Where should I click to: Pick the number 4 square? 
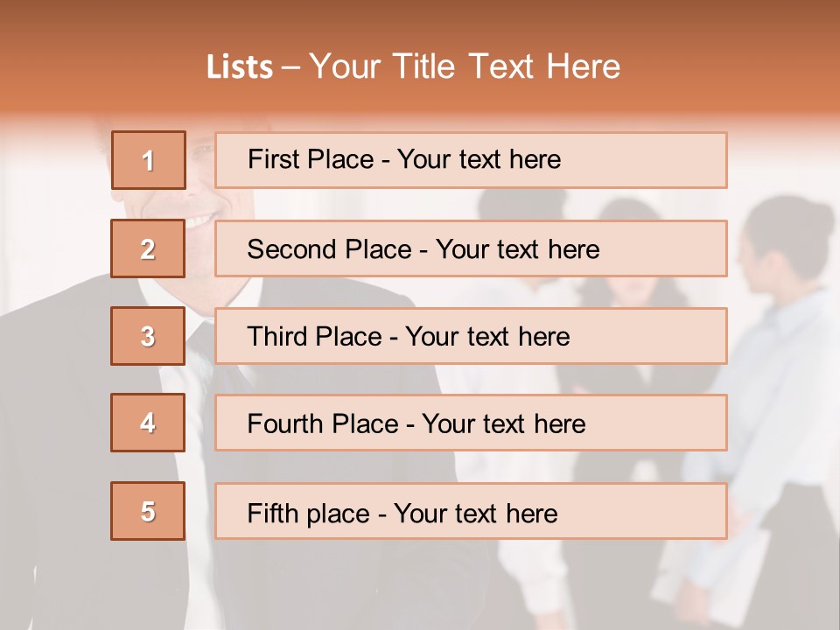pos(148,423)
